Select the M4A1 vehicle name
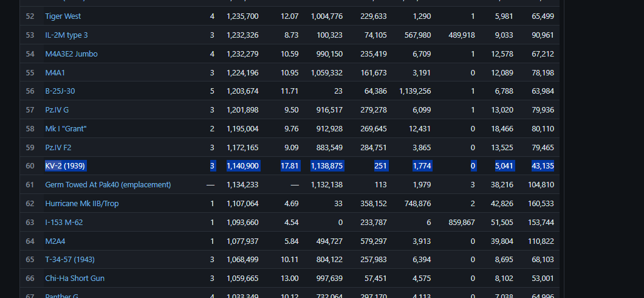This screenshot has width=644, height=298. [x=55, y=73]
